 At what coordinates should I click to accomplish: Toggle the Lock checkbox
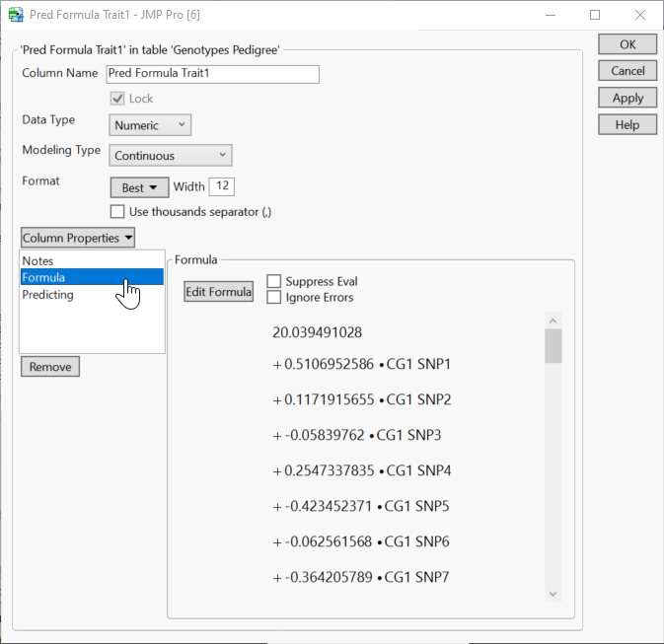click(117, 99)
